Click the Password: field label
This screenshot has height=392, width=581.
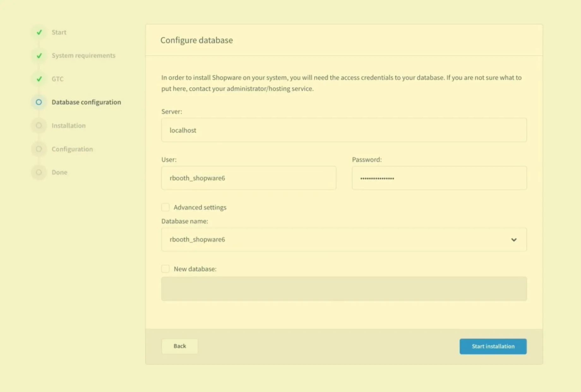(x=367, y=159)
